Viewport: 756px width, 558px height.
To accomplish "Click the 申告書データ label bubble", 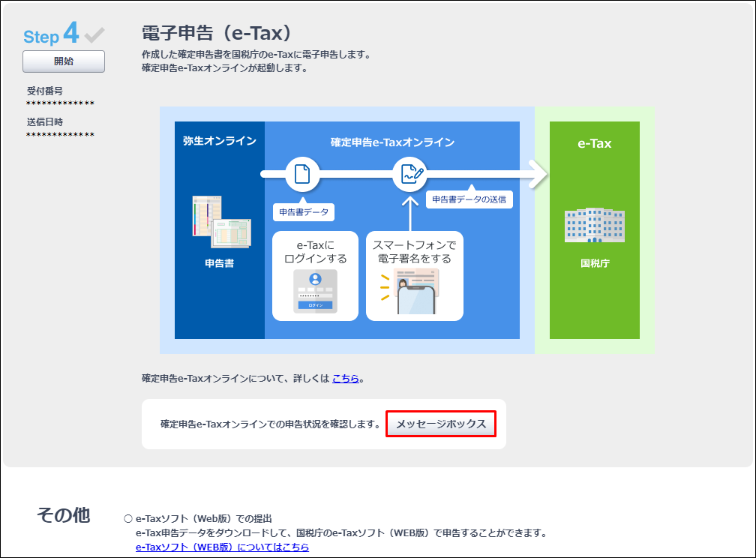I will (x=304, y=211).
